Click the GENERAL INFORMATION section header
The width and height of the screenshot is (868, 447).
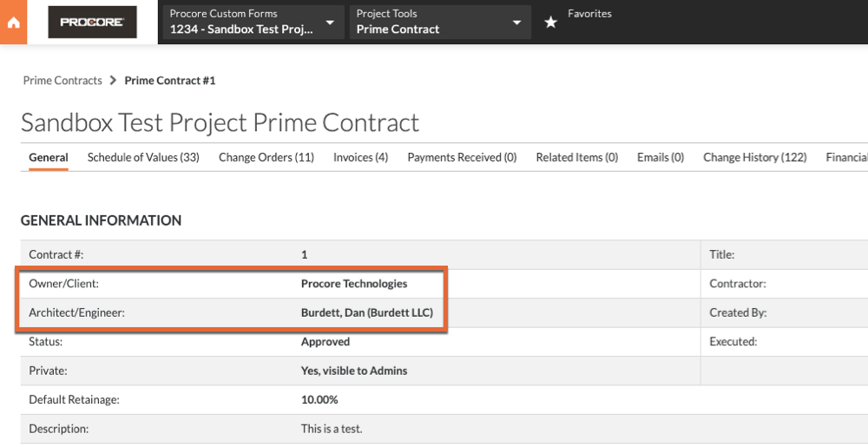[102, 220]
